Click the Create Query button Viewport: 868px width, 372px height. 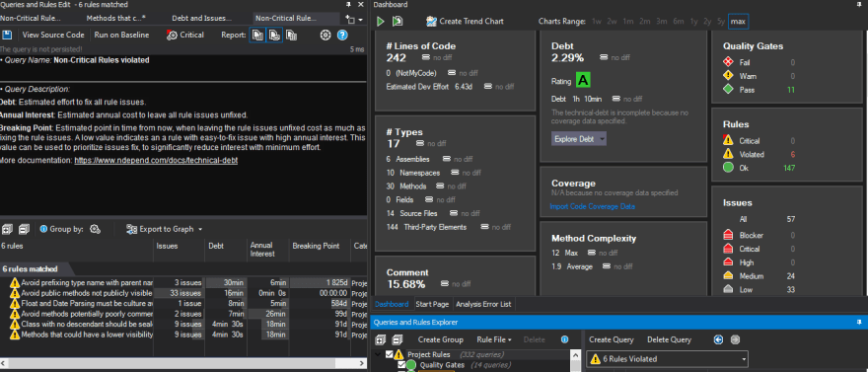(612, 339)
